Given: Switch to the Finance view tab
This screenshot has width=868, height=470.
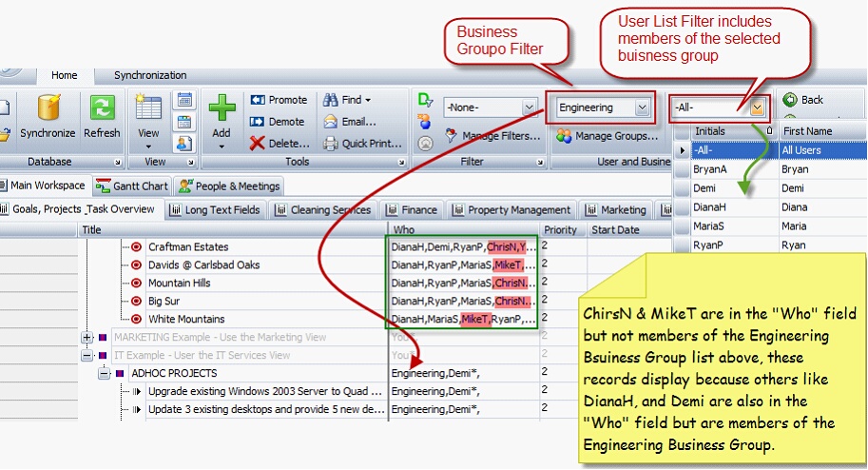Looking at the screenshot, I should (x=412, y=210).
